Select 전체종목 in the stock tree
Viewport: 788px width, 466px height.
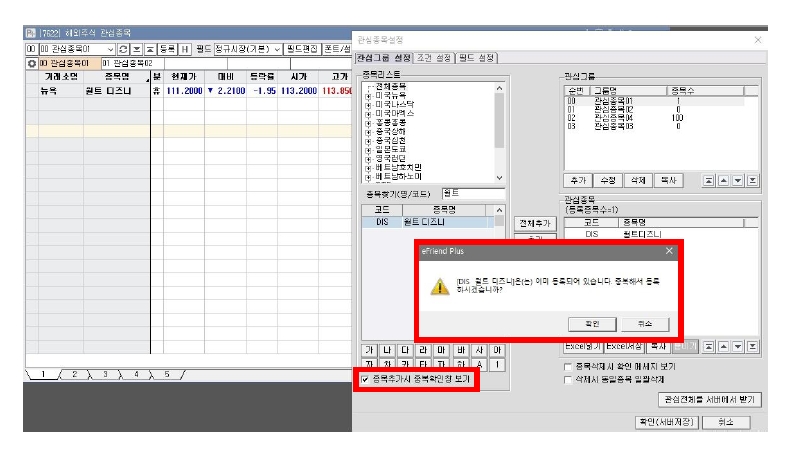(390, 87)
